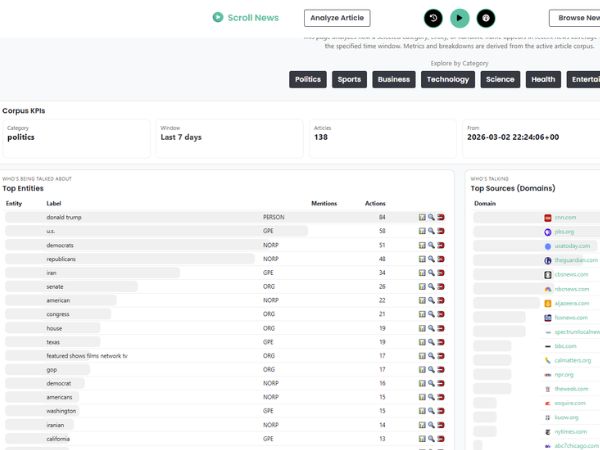Click the Label column header
600x450 pixels.
tap(54, 203)
